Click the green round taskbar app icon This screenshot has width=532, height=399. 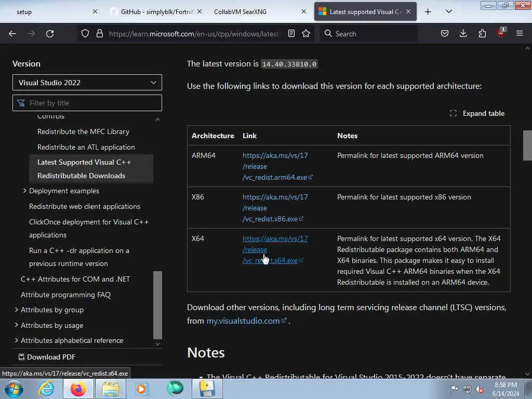pyautogui.click(x=175, y=388)
